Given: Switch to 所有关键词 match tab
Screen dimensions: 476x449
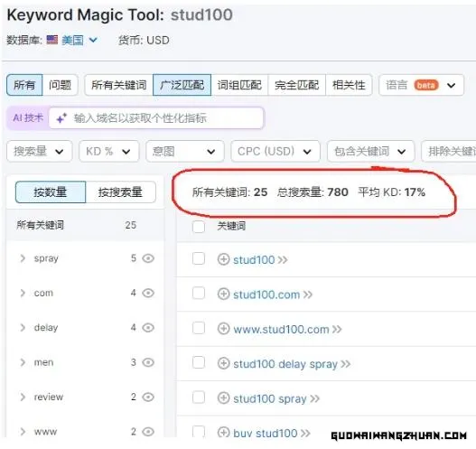Looking at the screenshot, I should [x=119, y=85].
